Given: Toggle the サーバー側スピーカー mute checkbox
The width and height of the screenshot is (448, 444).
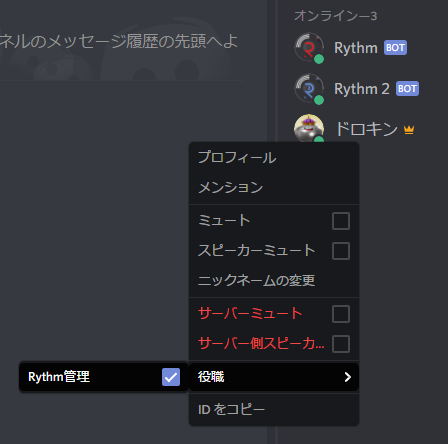Looking at the screenshot, I should coord(341,344).
